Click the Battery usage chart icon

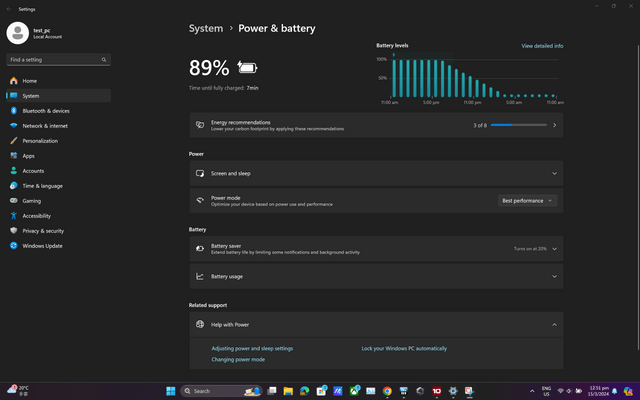click(200, 276)
